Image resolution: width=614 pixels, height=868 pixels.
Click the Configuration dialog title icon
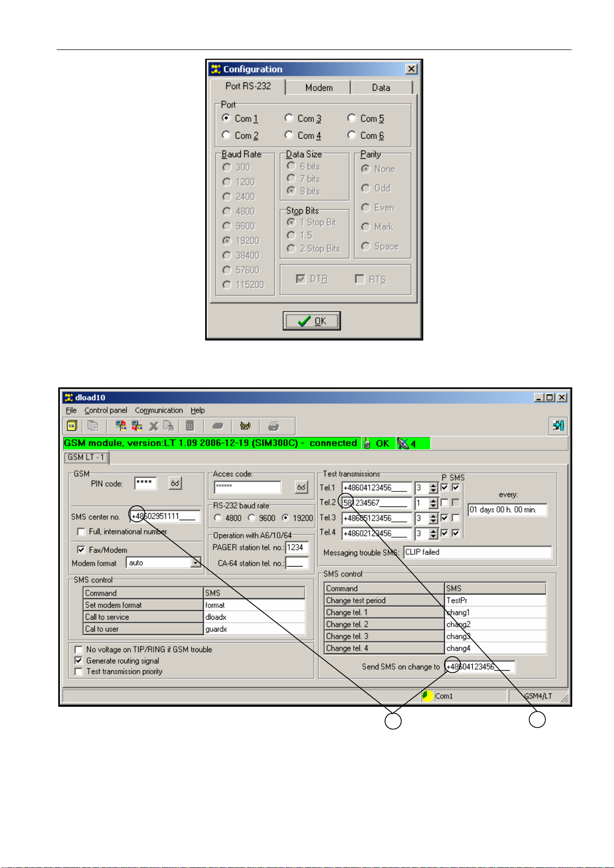tap(216, 69)
